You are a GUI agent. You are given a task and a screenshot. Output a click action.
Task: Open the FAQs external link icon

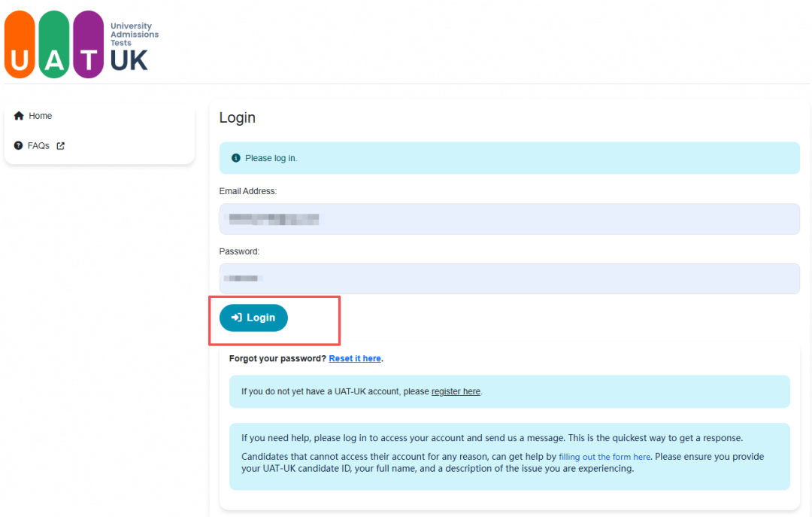(x=61, y=146)
